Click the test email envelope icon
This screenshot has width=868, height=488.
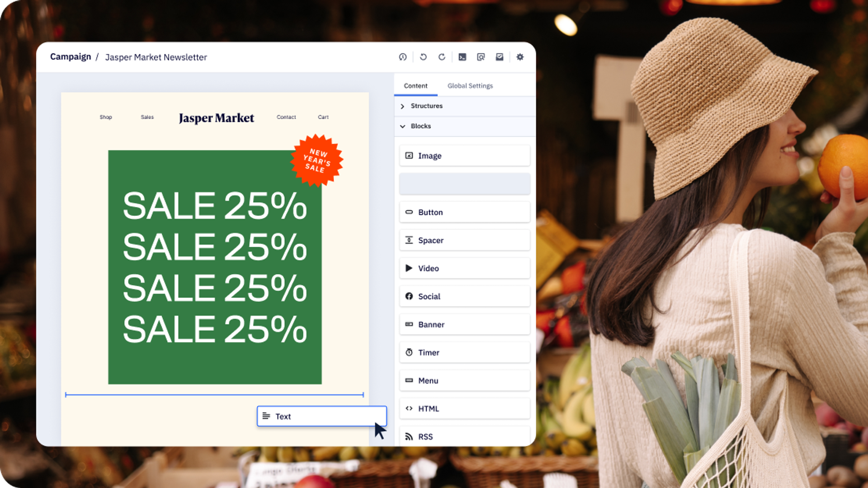(x=500, y=57)
